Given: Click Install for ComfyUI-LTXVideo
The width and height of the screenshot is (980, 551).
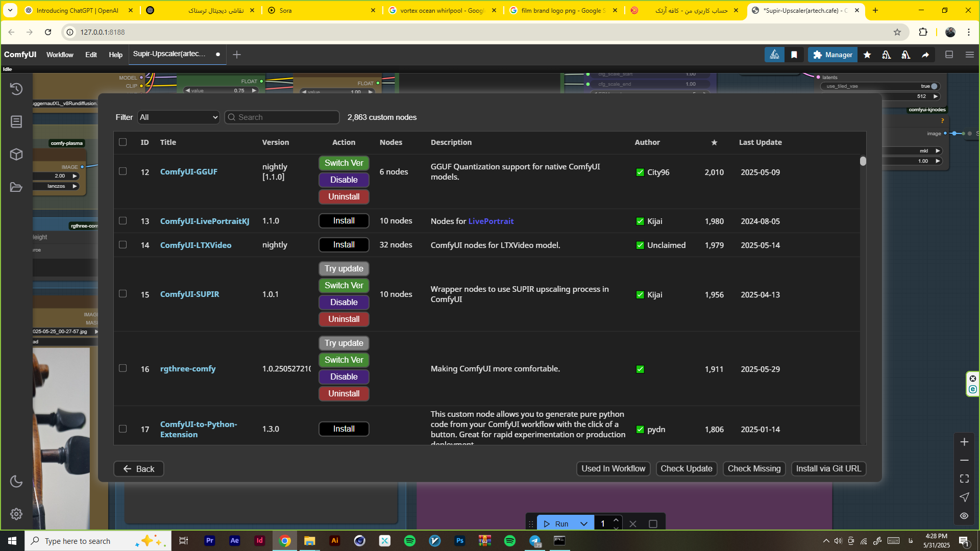Looking at the screenshot, I should (x=344, y=245).
